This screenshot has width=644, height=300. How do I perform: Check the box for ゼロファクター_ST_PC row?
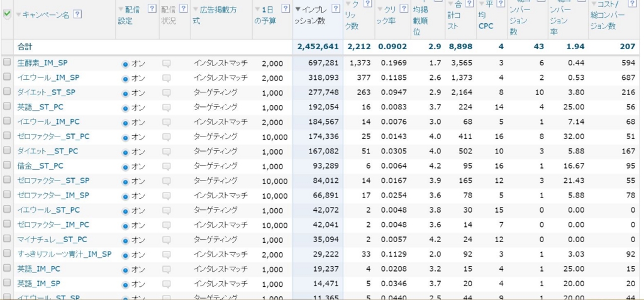click(7, 136)
